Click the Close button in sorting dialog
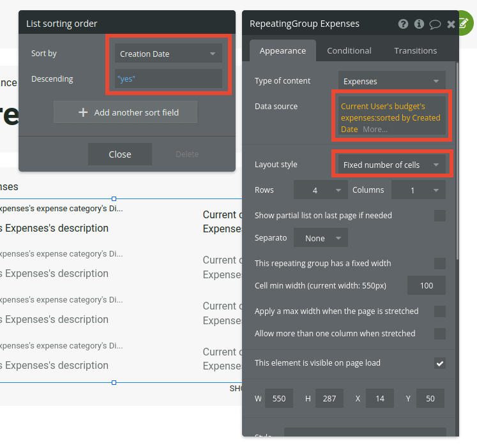The height and width of the screenshot is (448, 477). pos(120,154)
